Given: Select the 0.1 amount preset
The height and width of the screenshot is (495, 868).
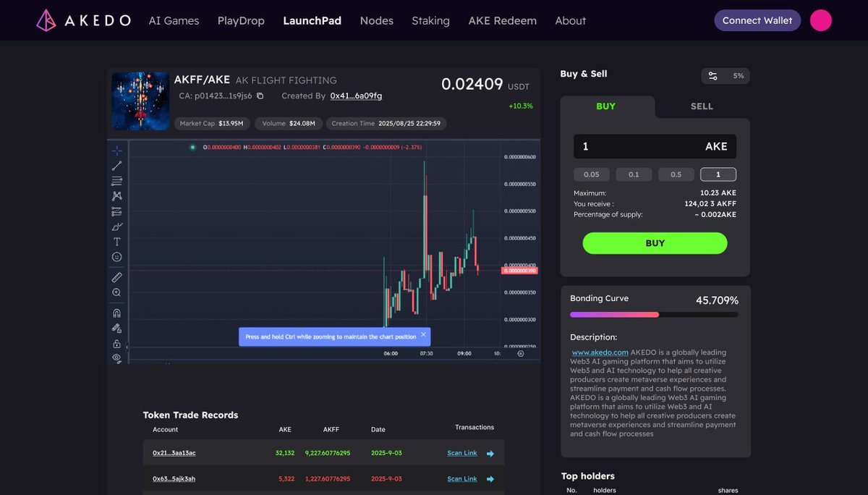Looking at the screenshot, I should pyautogui.click(x=634, y=174).
